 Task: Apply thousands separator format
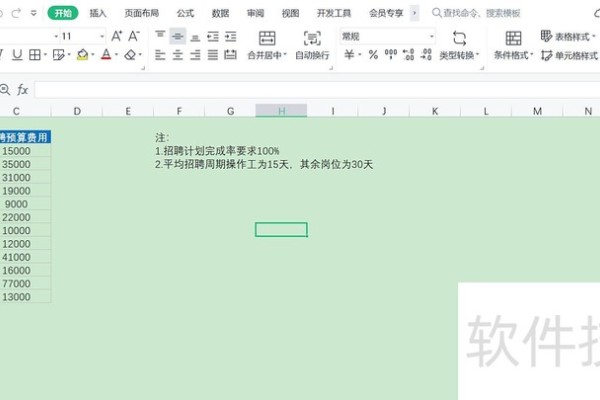391,54
